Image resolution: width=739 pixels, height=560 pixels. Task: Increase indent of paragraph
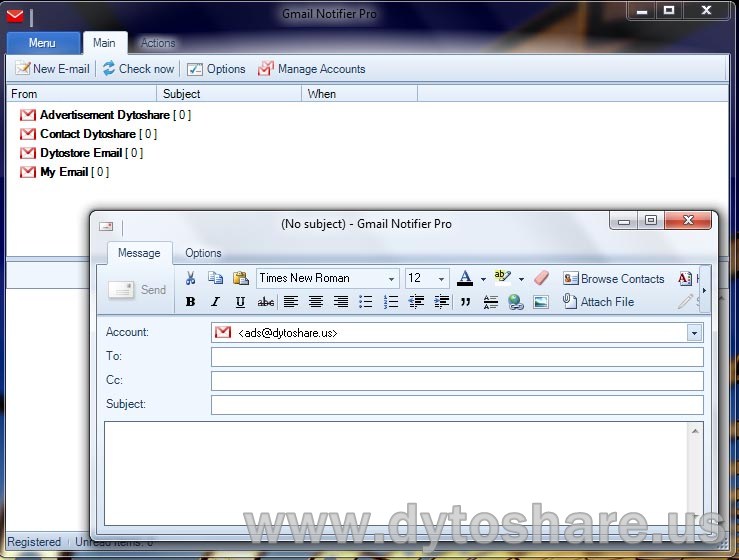[x=441, y=302]
